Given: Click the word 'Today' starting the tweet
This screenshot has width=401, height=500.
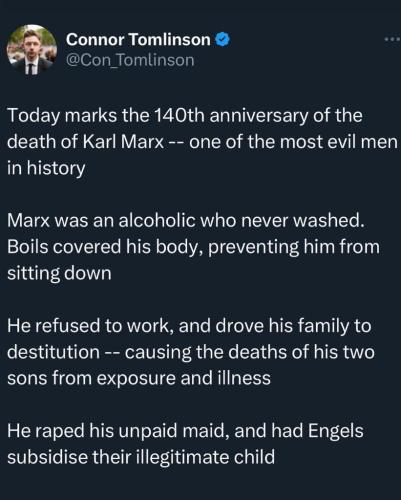Looking at the screenshot, I should tap(33, 116).
